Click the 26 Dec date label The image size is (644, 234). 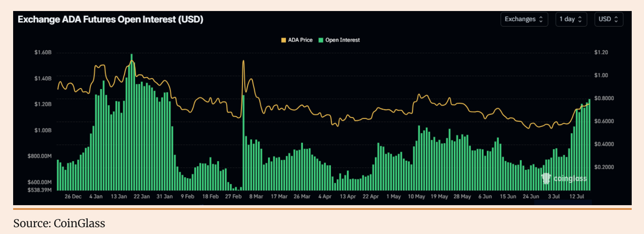tap(73, 197)
